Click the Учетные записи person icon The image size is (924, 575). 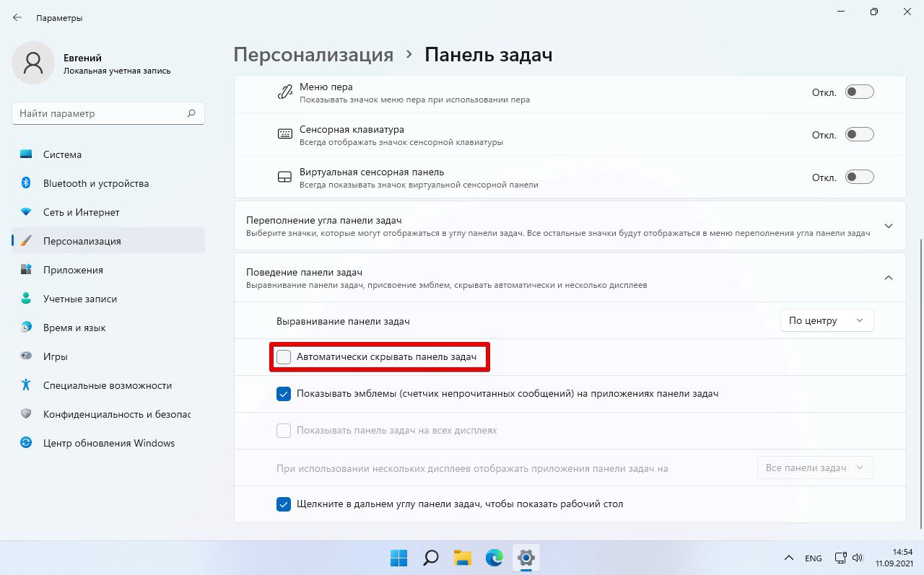tap(26, 299)
